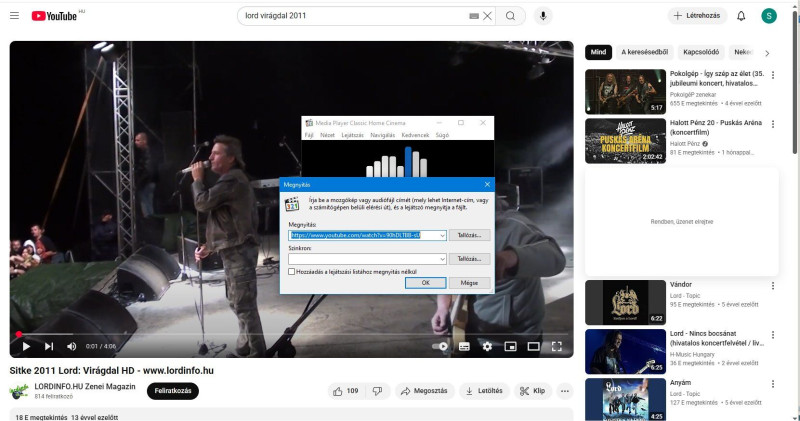Screen dimensions: 800x421
Task: Select the A keresésedből filter chip
Action: point(644,52)
